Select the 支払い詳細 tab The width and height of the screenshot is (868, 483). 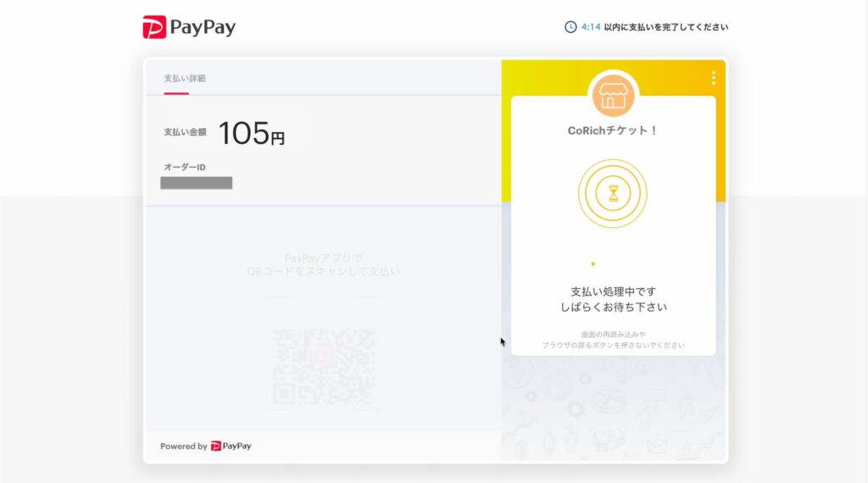[185, 79]
